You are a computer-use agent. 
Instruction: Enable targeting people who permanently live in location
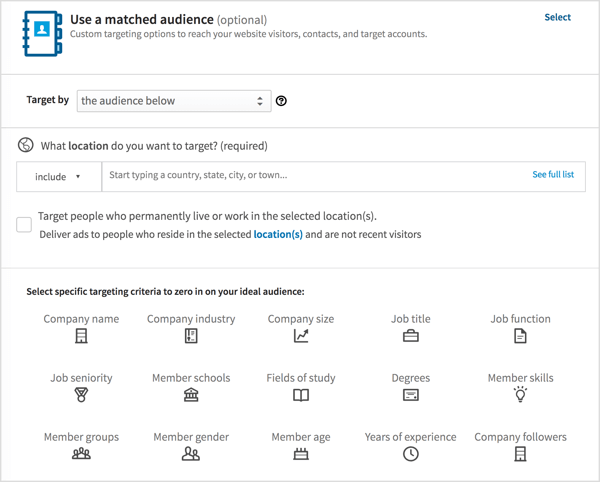(24, 225)
